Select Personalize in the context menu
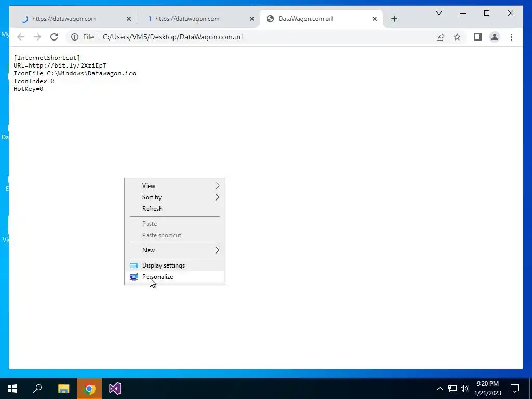Image resolution: width=532 pixels, height=399 pixels. point(175,277)
